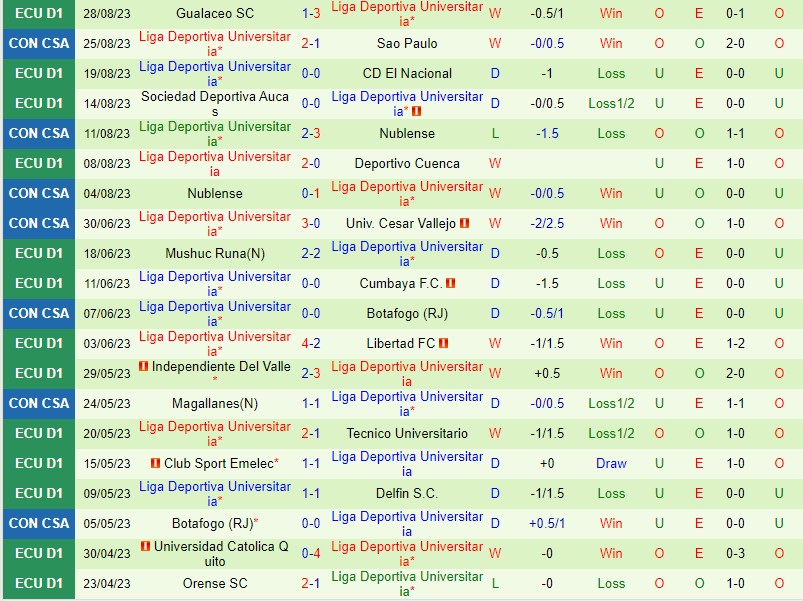Viewport: 803px width, 601px height.
Task: Select the ECU D1 league label in top row
Action: tap(33, 14)
